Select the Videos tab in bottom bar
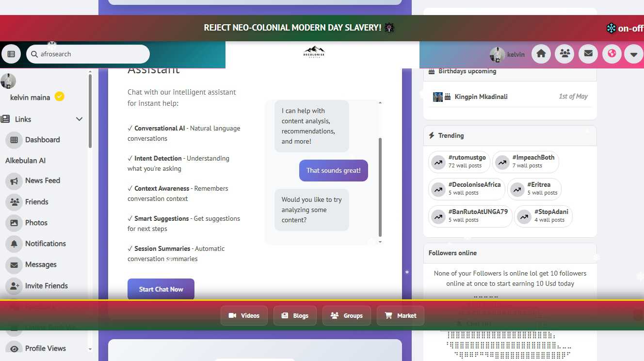Screen dimensions: 644x361 coord(244,315)
